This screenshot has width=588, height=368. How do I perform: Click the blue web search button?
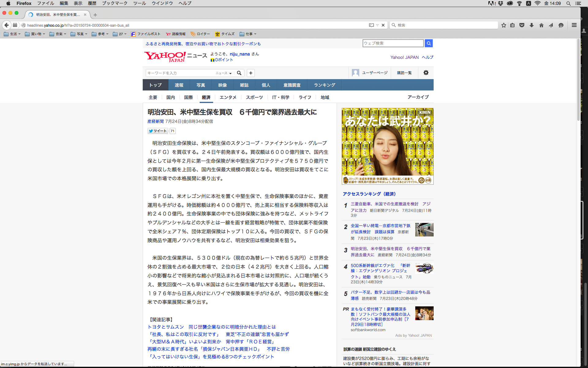(429, 43)
